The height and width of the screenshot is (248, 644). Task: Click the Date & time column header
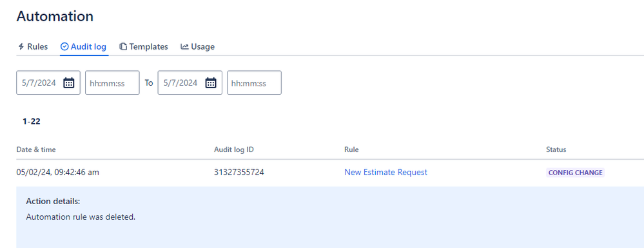(x=36, y=149)
